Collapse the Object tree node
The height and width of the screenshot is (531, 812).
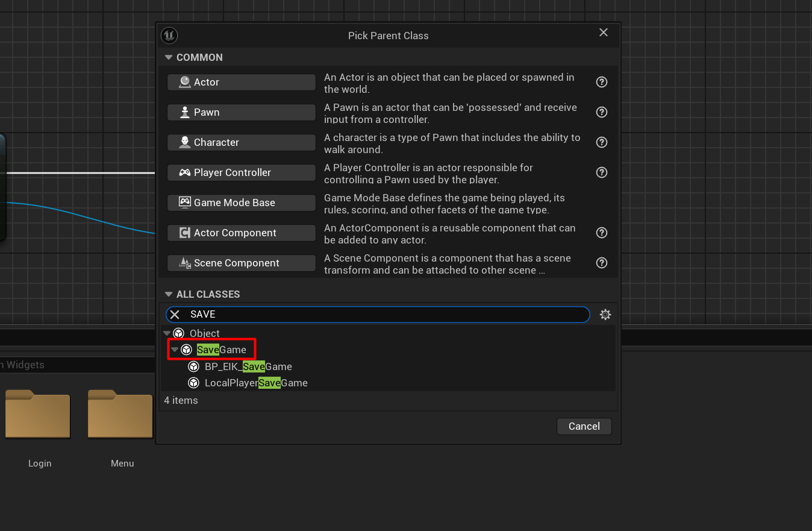(x=167, y=333)
